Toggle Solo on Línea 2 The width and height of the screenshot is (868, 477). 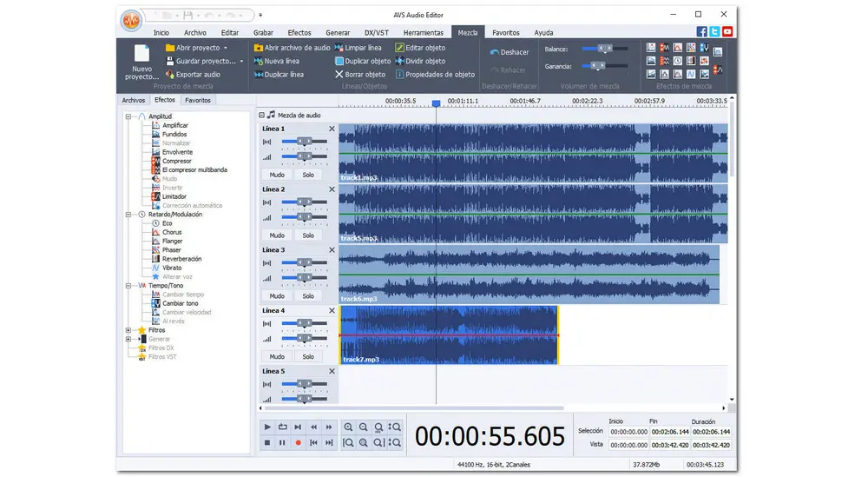click(308, 235)
